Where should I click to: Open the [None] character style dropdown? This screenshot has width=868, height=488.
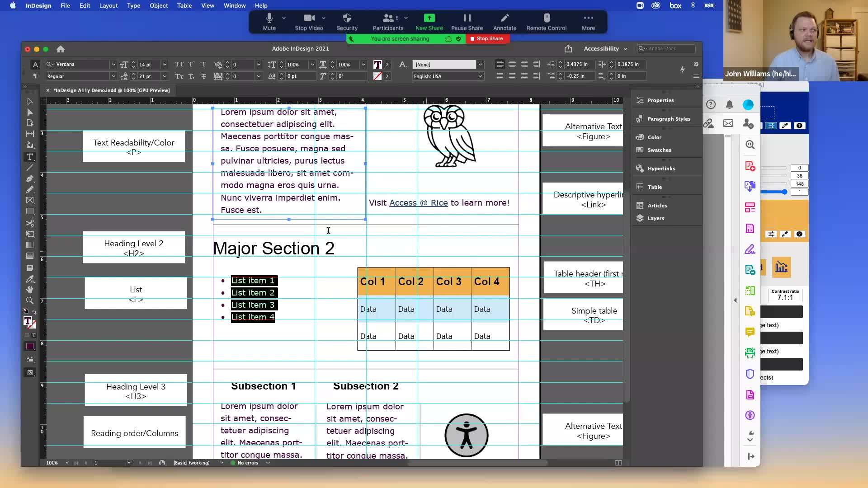[x=481, y=64]
